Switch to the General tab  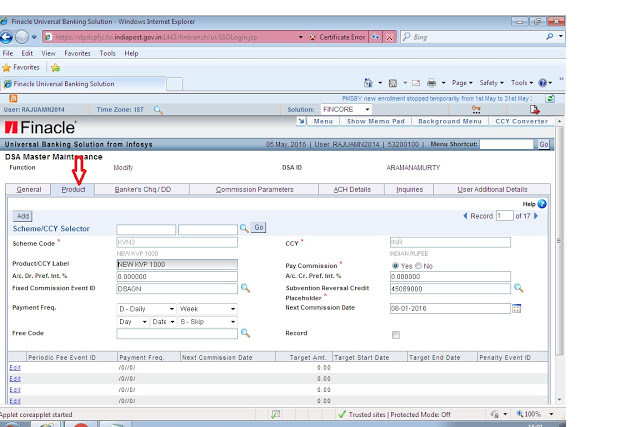coord(29,189)
